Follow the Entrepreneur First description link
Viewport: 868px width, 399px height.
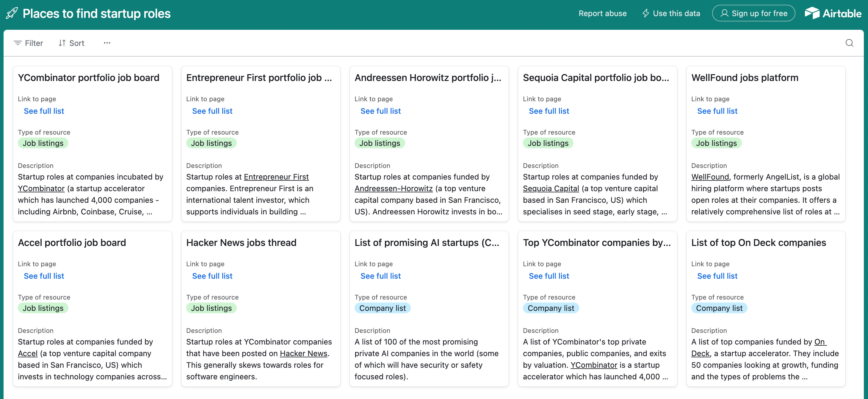point(276,177)
